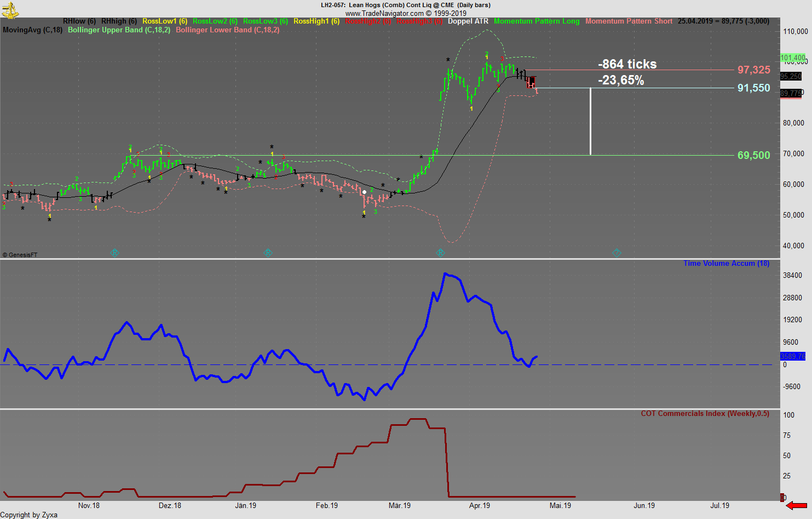Image resolution: width=812 pixels, height=519 pixels.
Task: Click the cyan diamond marker below March 2019
Action: tap(440, 253)
